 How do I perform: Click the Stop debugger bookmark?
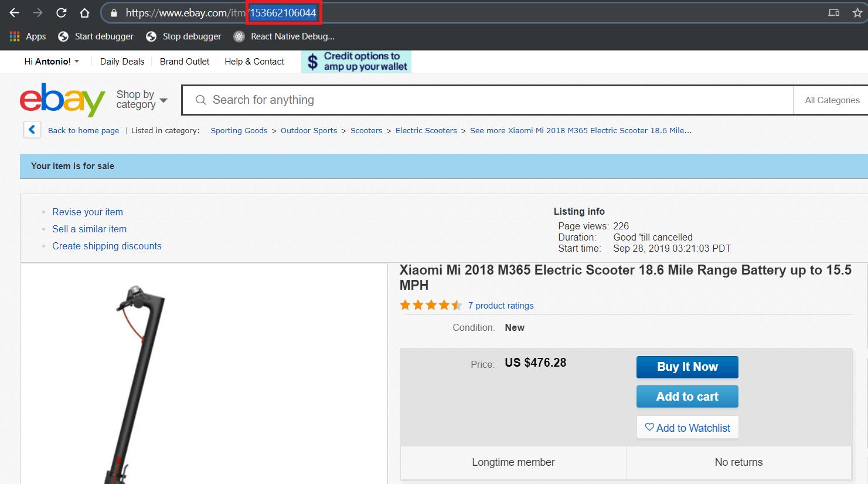pos(183,36)
